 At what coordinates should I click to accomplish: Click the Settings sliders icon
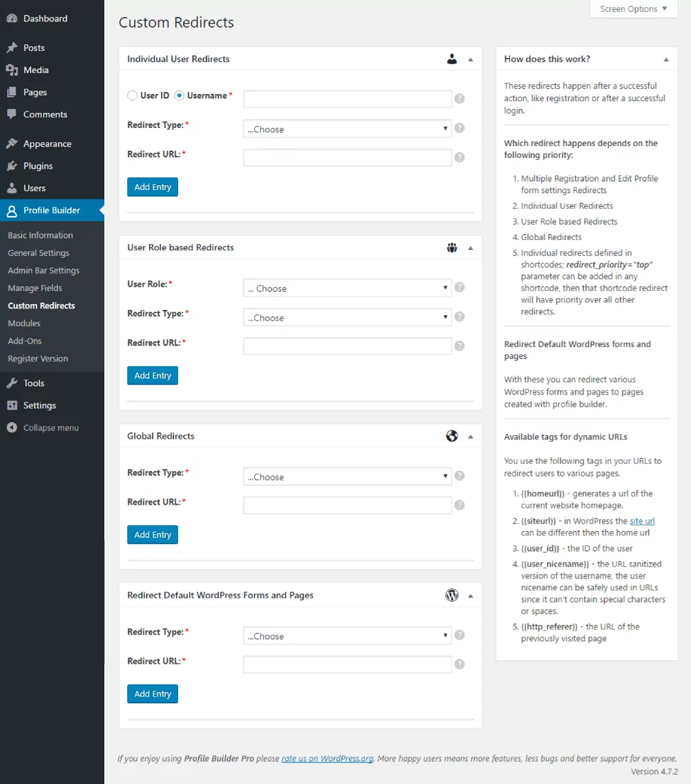[12, 405]
